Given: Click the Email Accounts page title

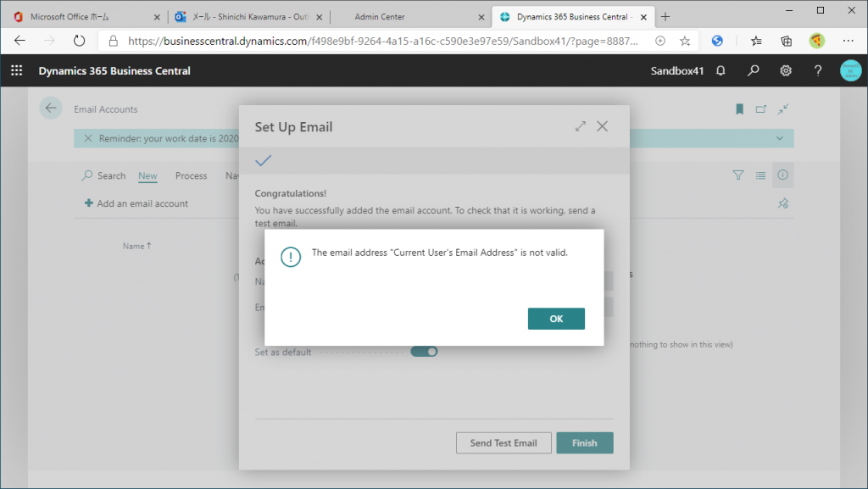Looking at the screenshot, I should (106, 109).
